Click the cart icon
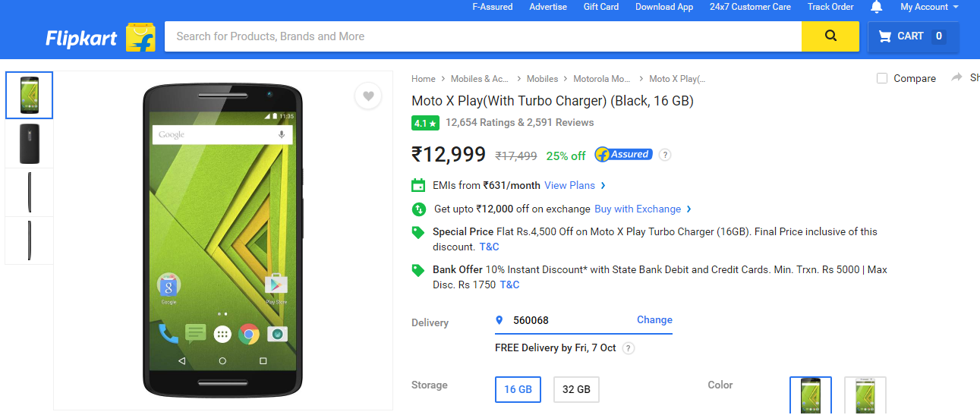Screen dimensions: 980x415 click(884, 36)
